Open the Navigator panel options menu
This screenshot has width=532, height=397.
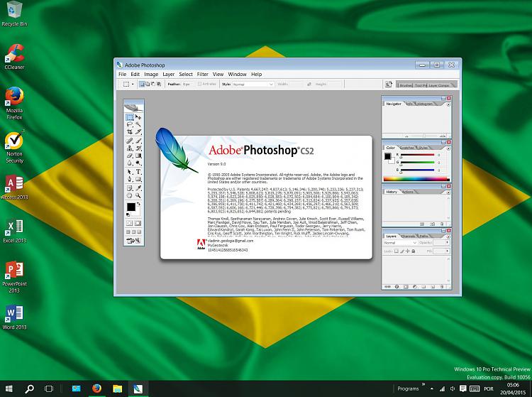tap(448, 104)
